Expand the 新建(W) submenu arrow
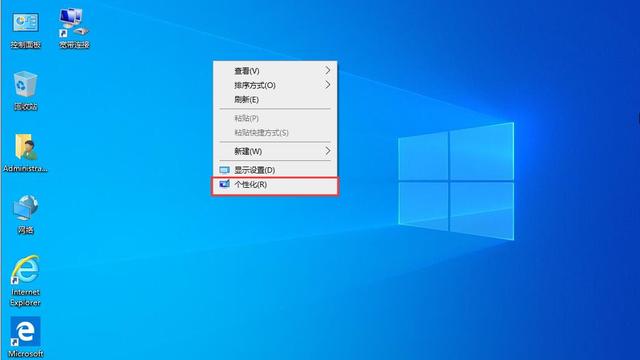 point(328,151)
